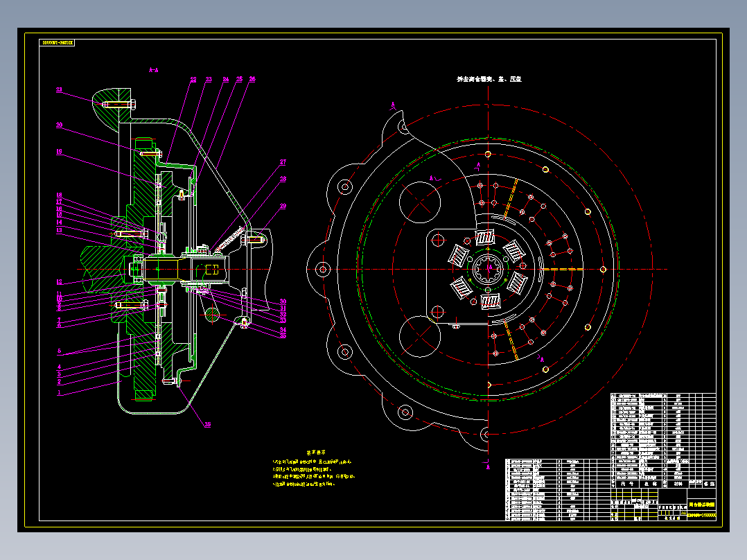Click part callout number 33

283,321
